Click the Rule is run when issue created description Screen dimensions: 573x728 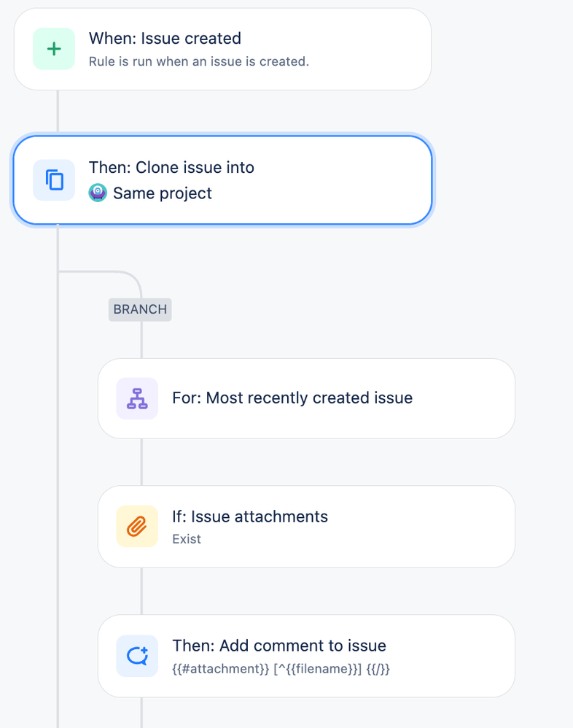coord(198,61)
